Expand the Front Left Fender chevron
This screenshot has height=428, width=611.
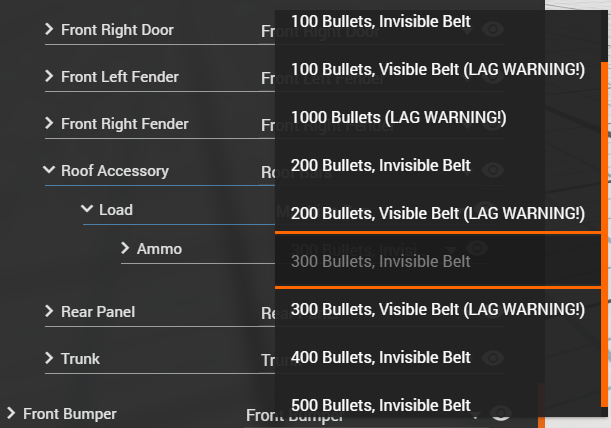point(49,77)
